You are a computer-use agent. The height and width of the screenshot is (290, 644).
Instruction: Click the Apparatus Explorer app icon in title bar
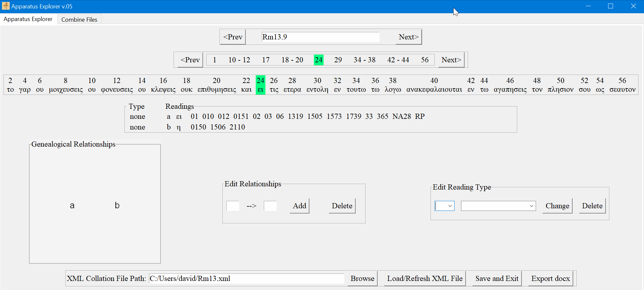6,6
